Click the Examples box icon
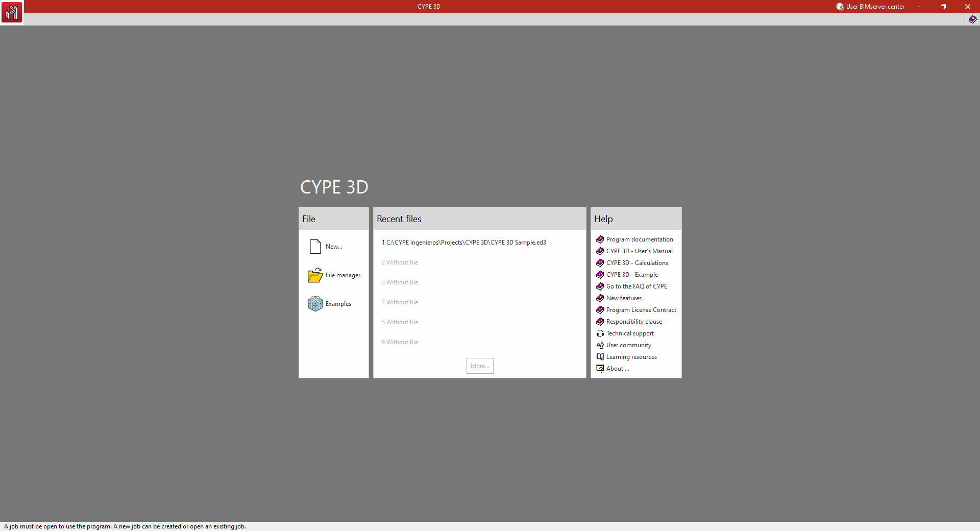Screen dimensions: 980x531 (x=315, y=304)
